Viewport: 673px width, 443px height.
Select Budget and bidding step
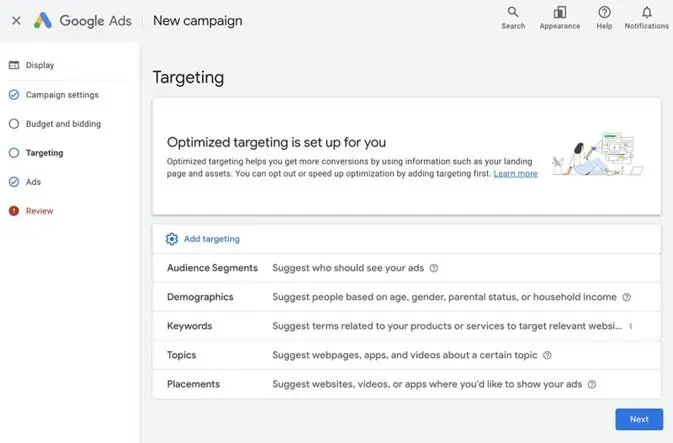click(x=63, y=124)
